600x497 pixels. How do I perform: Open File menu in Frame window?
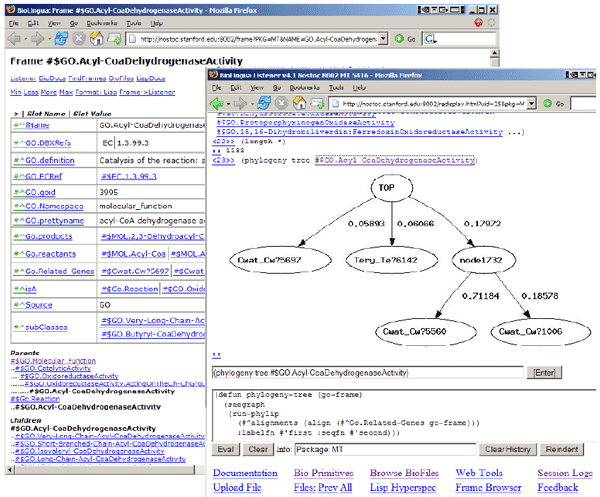[14, 23]
